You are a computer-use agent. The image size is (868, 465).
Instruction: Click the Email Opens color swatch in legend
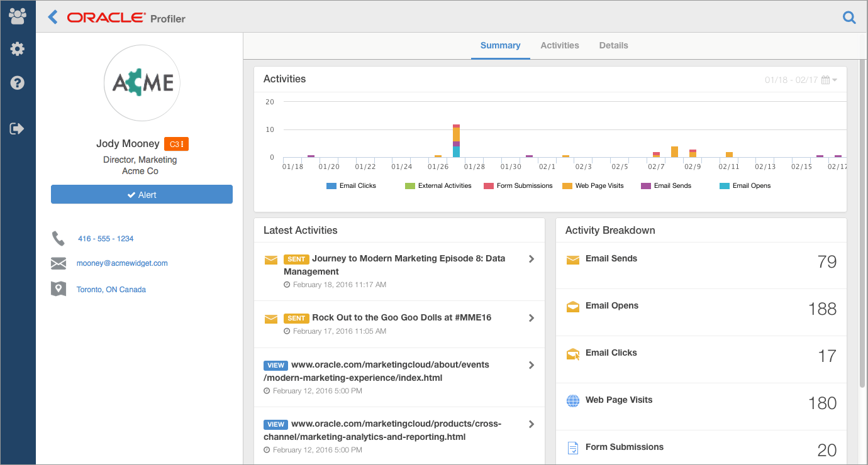(x=725, y=186)
